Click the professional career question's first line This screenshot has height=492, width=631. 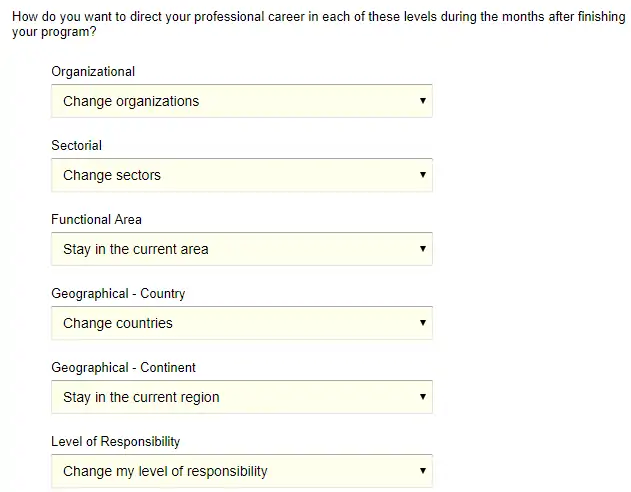(318, 17)
